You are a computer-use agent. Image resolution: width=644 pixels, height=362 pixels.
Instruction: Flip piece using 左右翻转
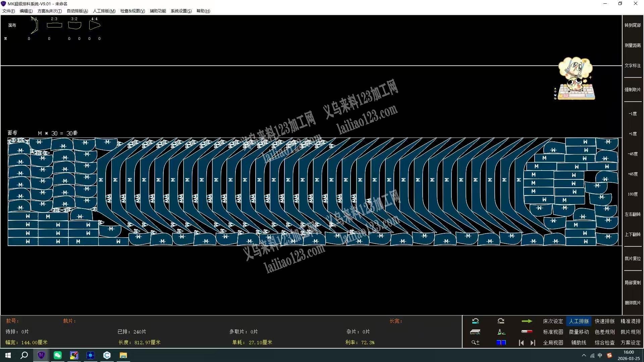(x=633, y=214)
